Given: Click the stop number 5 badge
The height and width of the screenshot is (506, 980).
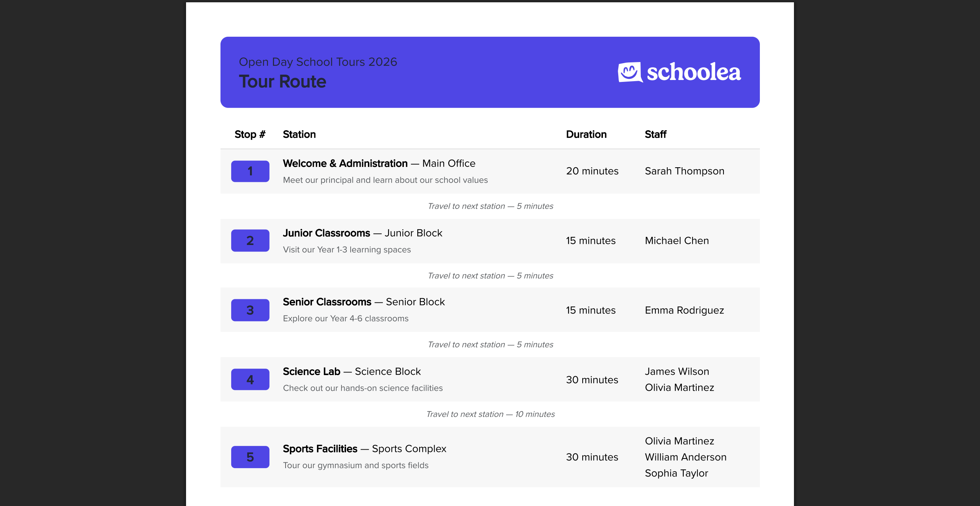Looking at the screenshot, I should click(x=250, y=457).
